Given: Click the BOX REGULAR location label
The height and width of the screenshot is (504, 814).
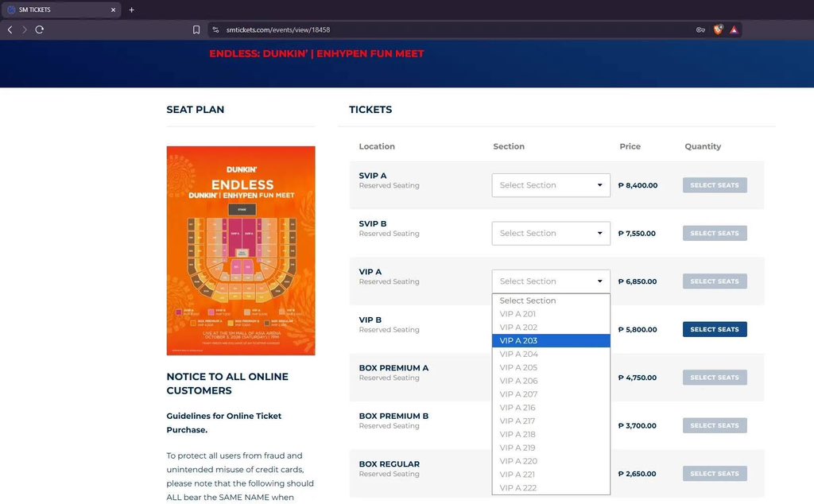Looking at the screenshot, I should [390, 464].
